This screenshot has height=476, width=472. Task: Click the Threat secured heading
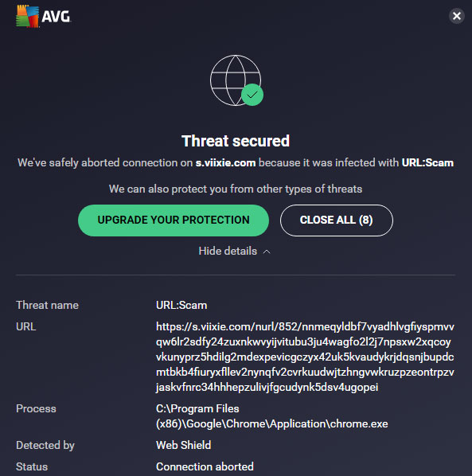tap(236, 141)
